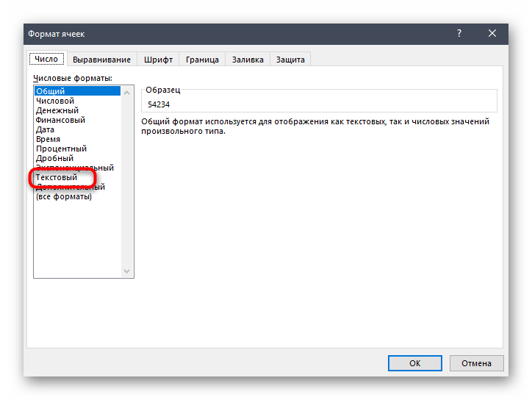Screen dimensions: 532x400
Task: Open help with the question mark icon
Action: click(x=459, y=33)
